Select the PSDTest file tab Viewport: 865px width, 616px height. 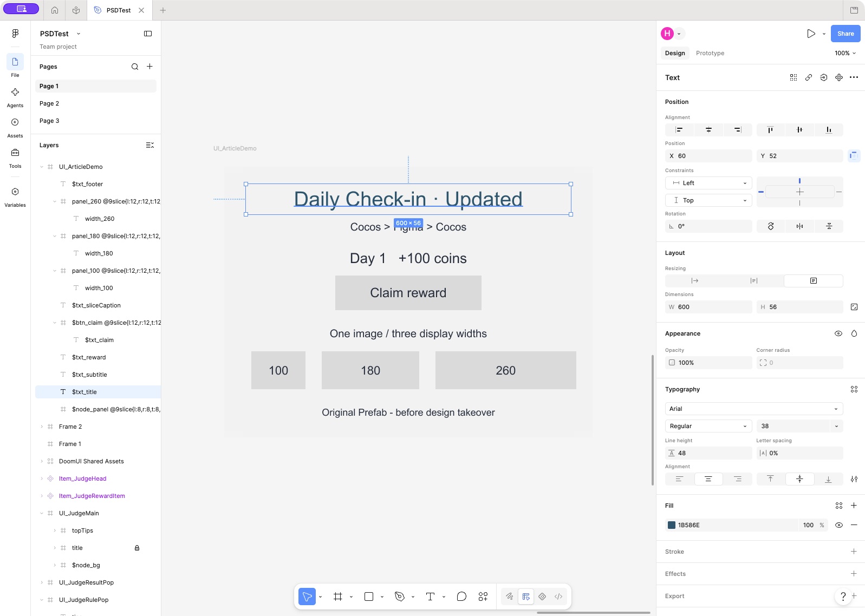pyautogui.click(x=118, y=10)
